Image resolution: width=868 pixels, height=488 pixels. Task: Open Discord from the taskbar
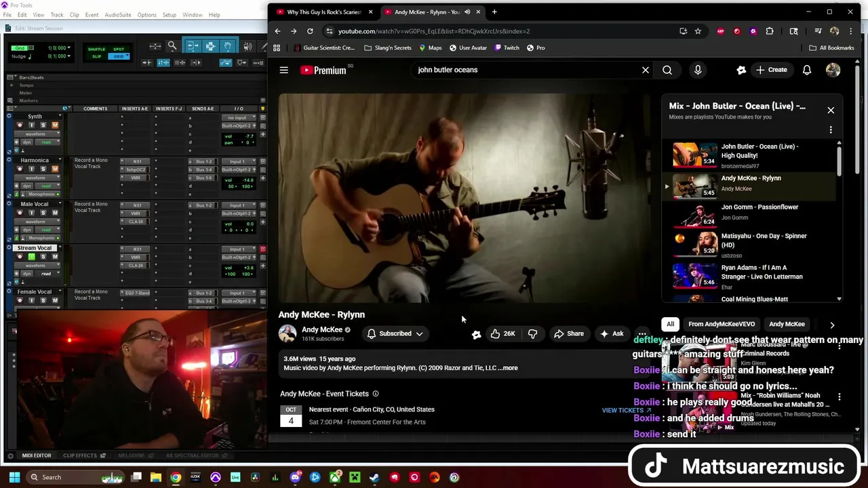pos(295,477)
